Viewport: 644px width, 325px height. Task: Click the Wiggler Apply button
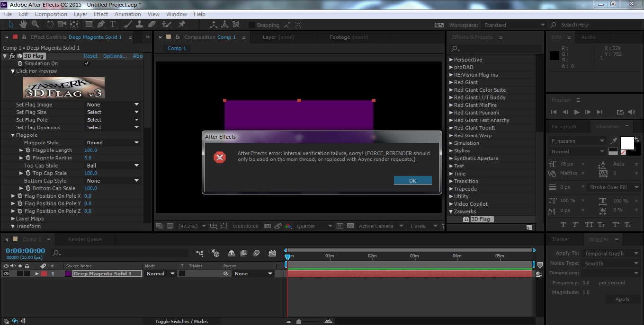[622, 299]
